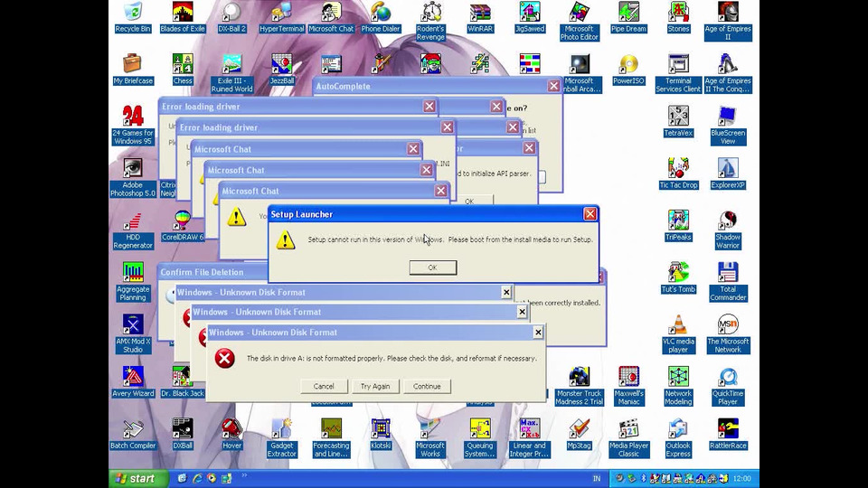
Task: Open Microsoft Photo Editor shortcut
Action: pyautogui.click(x=579, y=21)
